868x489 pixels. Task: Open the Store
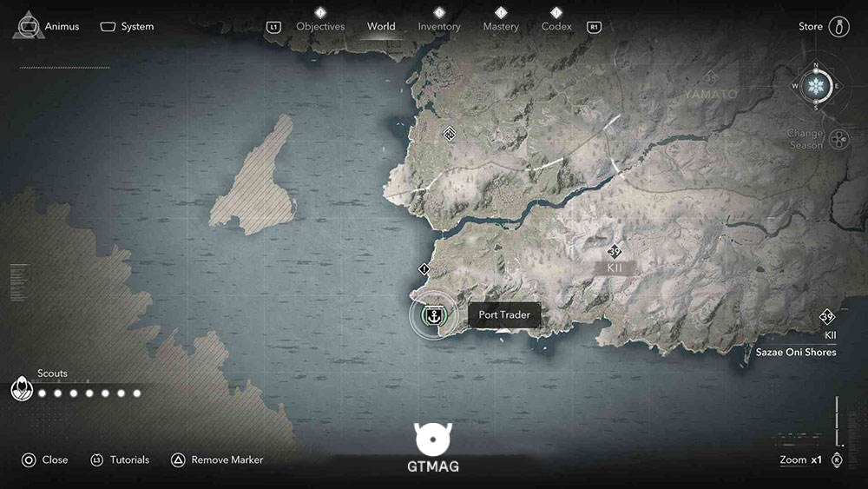pyautogui.click(x=811, y=27)
